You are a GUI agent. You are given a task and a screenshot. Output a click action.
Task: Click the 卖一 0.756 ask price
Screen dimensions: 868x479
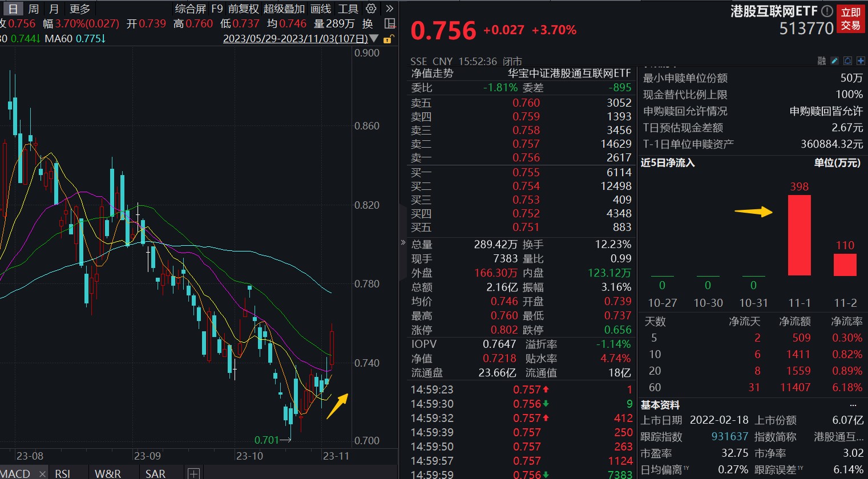(526, 157)
